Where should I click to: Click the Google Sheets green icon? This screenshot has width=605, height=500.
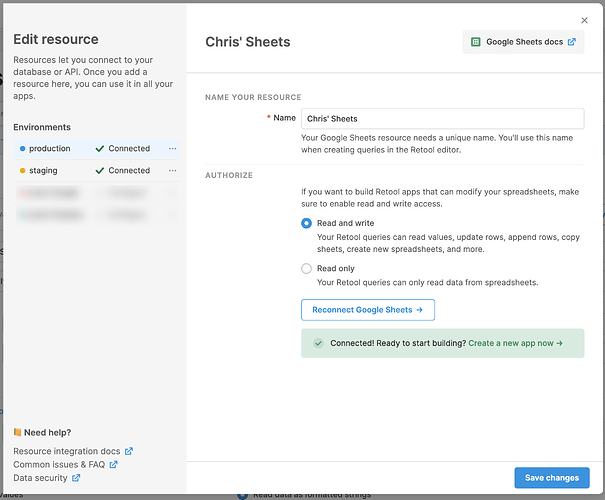coord(476,42)
